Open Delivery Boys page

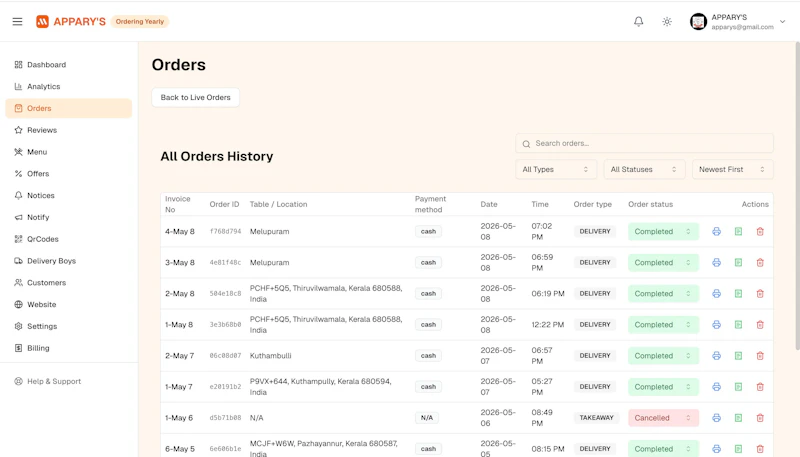pyautogui.click(x=68, y=261)
